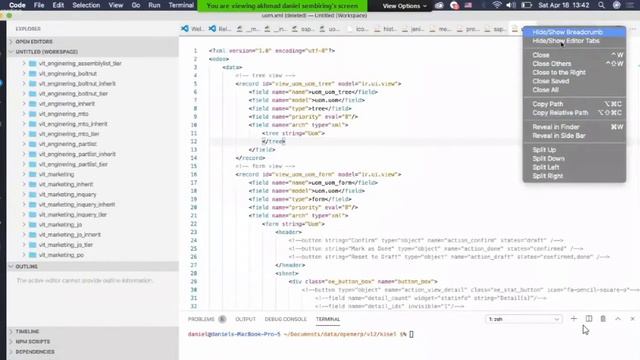Screen dimensions: 640x360
Task: Expand the vit_enginering_mto_tier folder chevron
Action: point(24,134)
